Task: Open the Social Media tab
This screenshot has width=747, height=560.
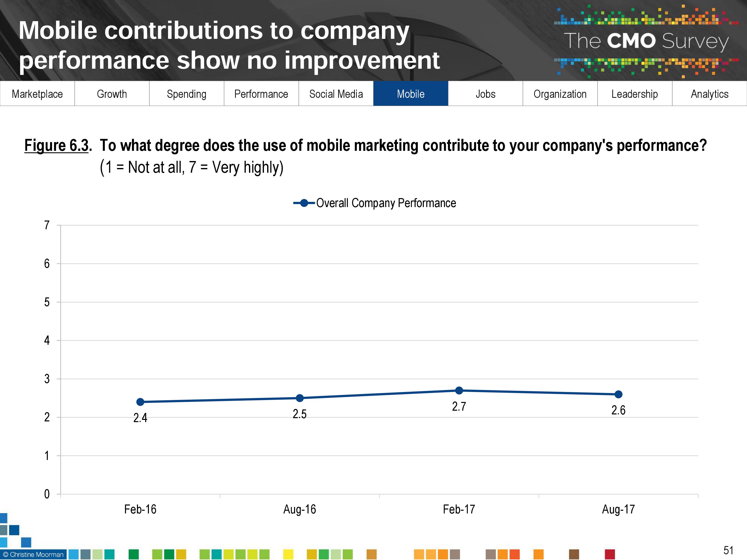Action: click(x=336, y=94)
